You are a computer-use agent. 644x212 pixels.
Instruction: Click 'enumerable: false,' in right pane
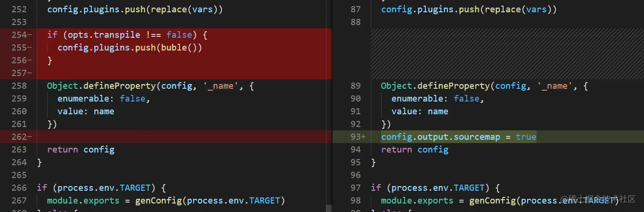click(x=438, y=99)
